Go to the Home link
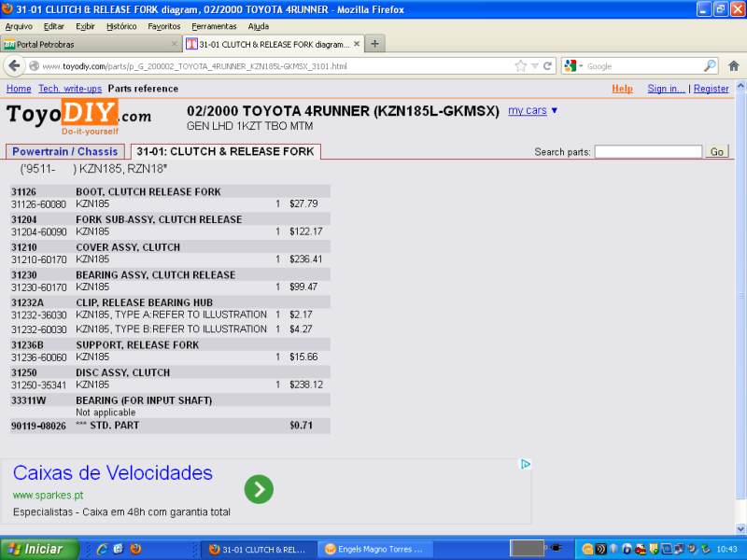This screenshot has width=747, height=560. pos(19,89)
